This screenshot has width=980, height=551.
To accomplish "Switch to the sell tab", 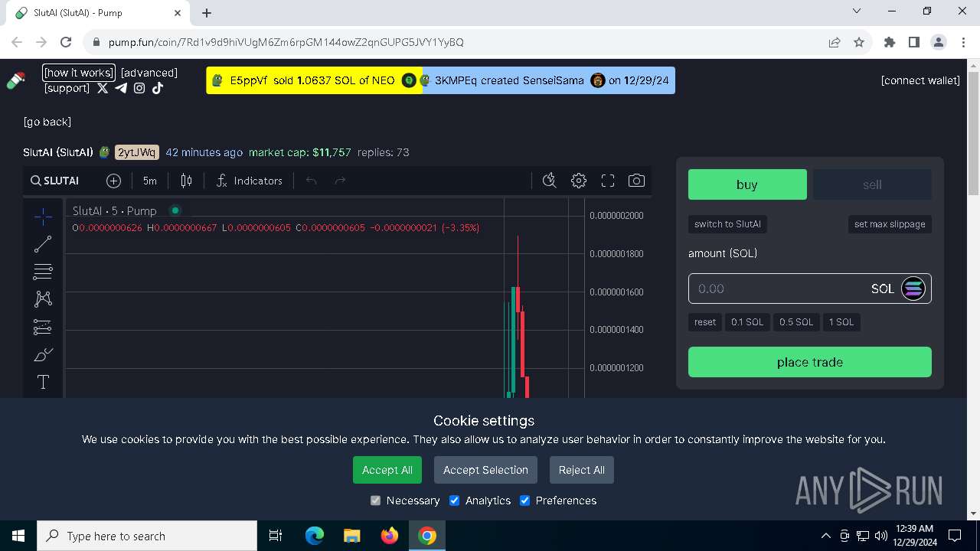I will (x=872, y=184).
